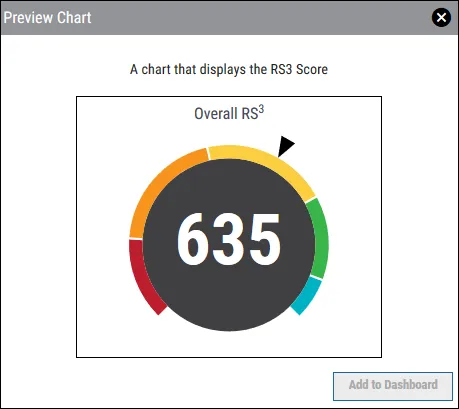Click the Add to Dashboard button
The image size is (459, 409).
(393, 386)
